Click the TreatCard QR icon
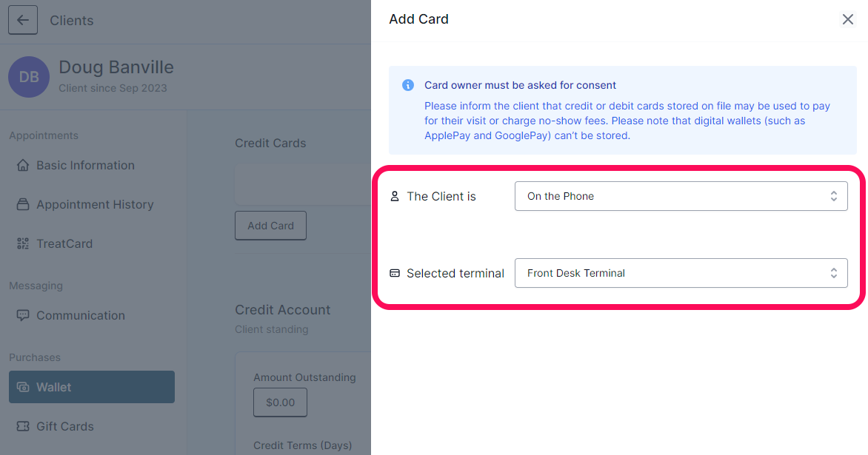This screenshot has height=455, width=868. pyautogui.click(x=23, y=244)
